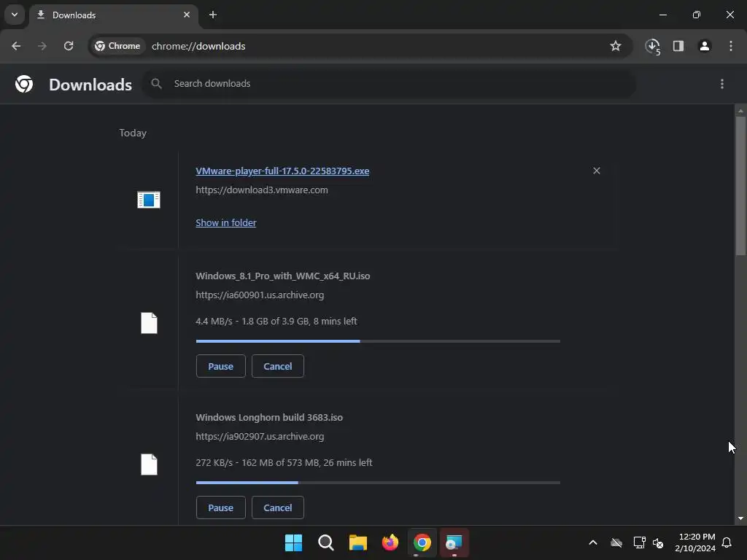This screenshot has width=747, height=560.
Task: Open the Chrome profile avatar menu
Action: coord(705,46)
